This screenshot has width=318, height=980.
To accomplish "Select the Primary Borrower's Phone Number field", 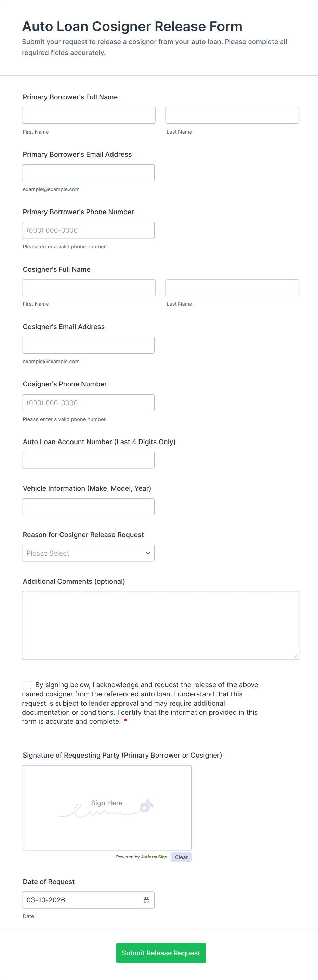I will tap(88, 230).
